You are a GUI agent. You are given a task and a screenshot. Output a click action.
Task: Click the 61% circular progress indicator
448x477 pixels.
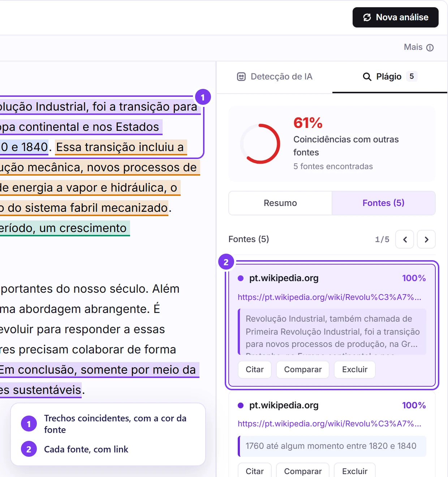point(260,144)
